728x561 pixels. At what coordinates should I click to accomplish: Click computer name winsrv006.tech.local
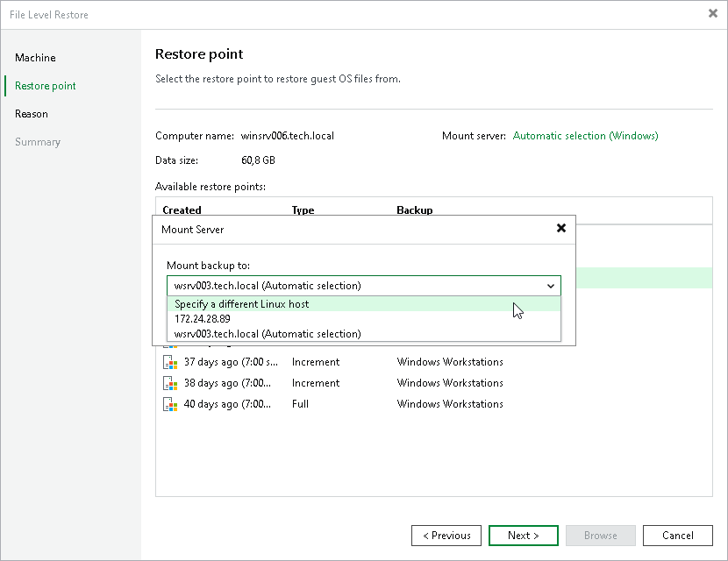(287, 136)
